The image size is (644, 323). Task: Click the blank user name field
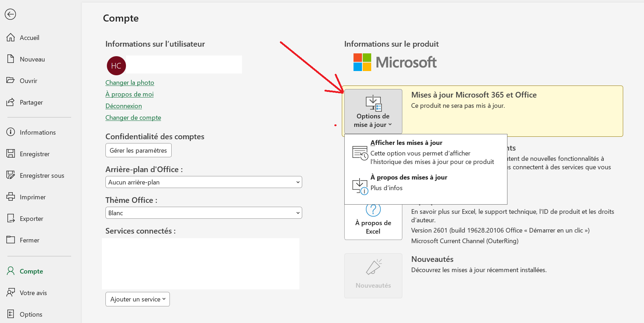(184, 64)
